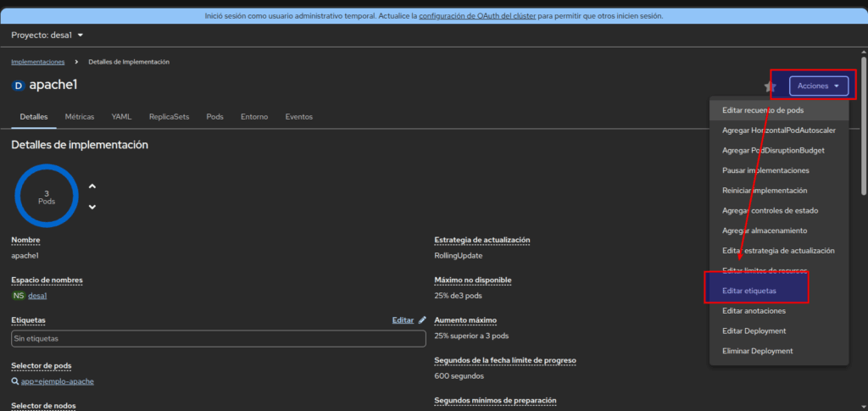Click Eliminar Deployment in menu

(757, 351)
